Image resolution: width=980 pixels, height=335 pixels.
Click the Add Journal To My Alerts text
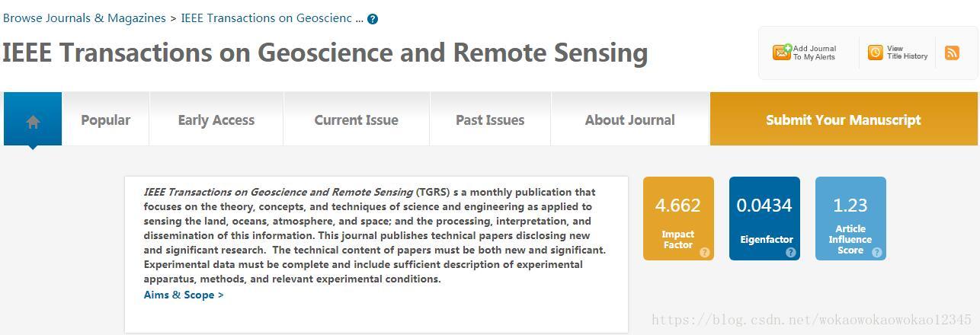coord(815,53)
